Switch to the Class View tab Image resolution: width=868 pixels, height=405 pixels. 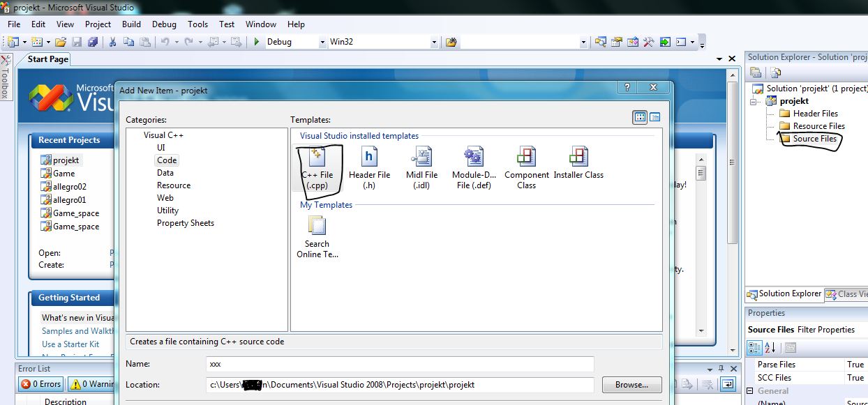pyautogui.click(x=846, y=294)
